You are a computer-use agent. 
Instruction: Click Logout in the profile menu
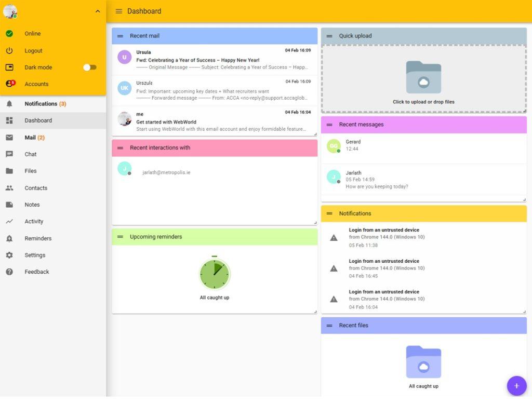tap(33, 51)
